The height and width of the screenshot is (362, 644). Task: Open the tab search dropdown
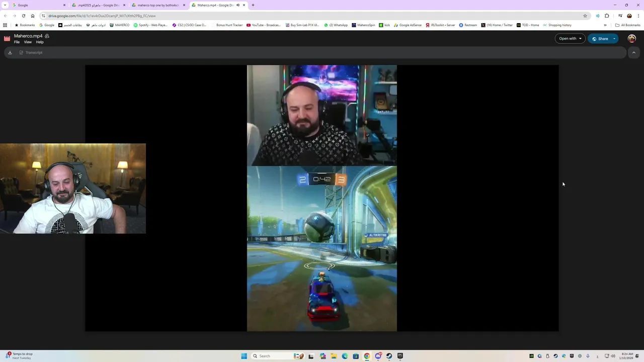click(5, 5)
